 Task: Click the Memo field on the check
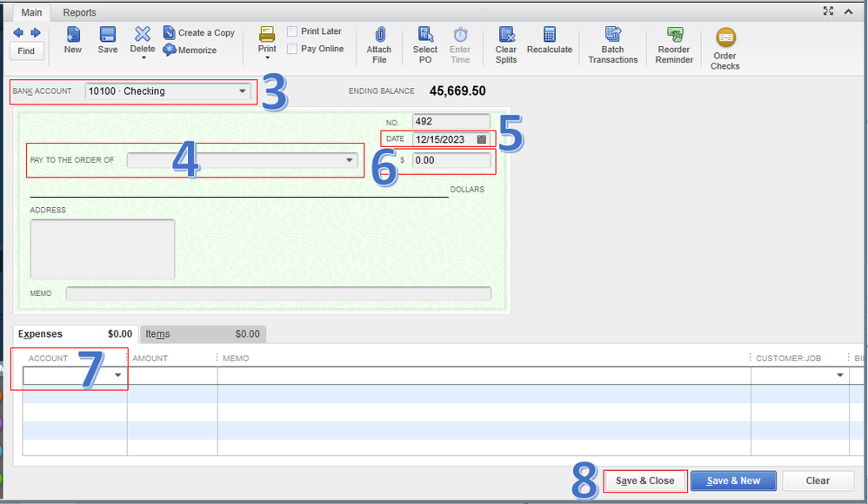click(278, 293)
